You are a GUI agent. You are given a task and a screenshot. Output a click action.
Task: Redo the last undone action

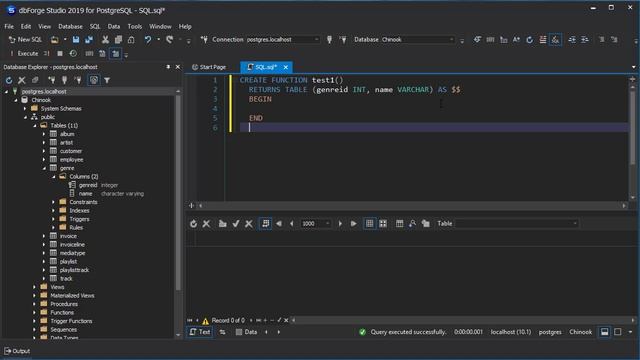click(x=169, y=40)
